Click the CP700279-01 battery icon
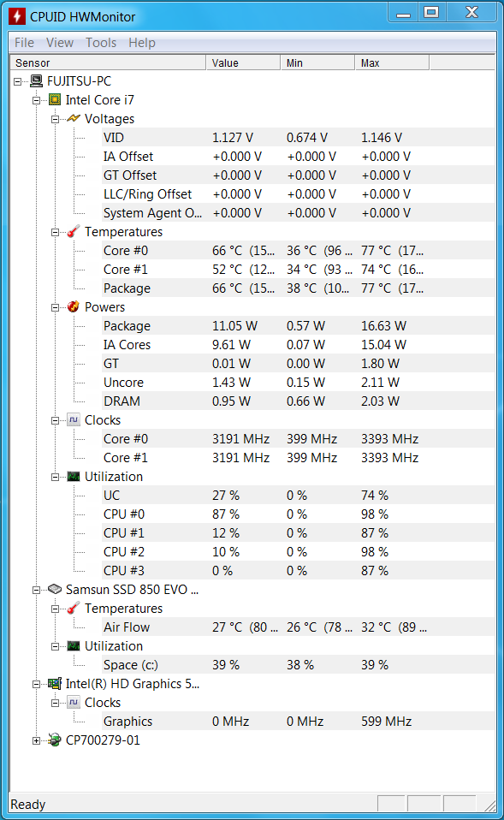The image size is (504, 820). click(55, 740)
